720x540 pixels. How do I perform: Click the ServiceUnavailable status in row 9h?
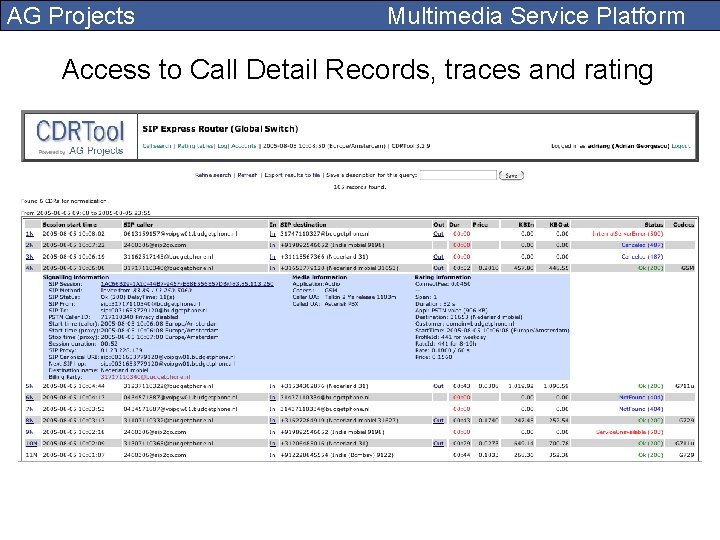629,432
